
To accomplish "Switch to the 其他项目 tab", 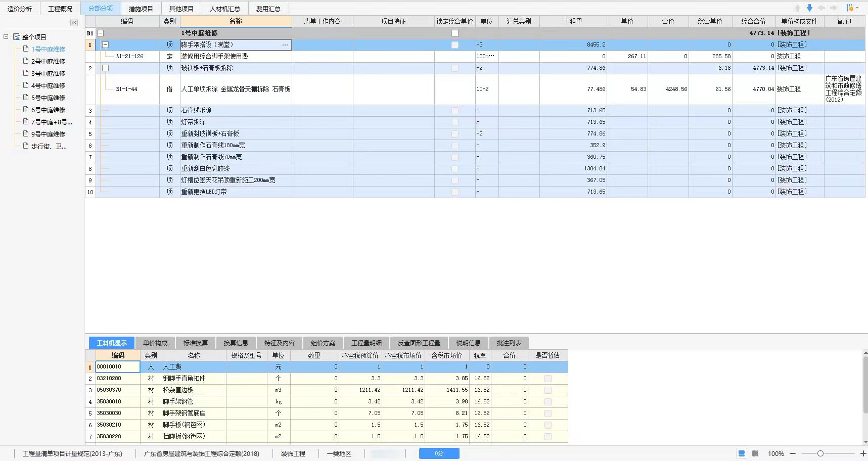I will (181, 9).
